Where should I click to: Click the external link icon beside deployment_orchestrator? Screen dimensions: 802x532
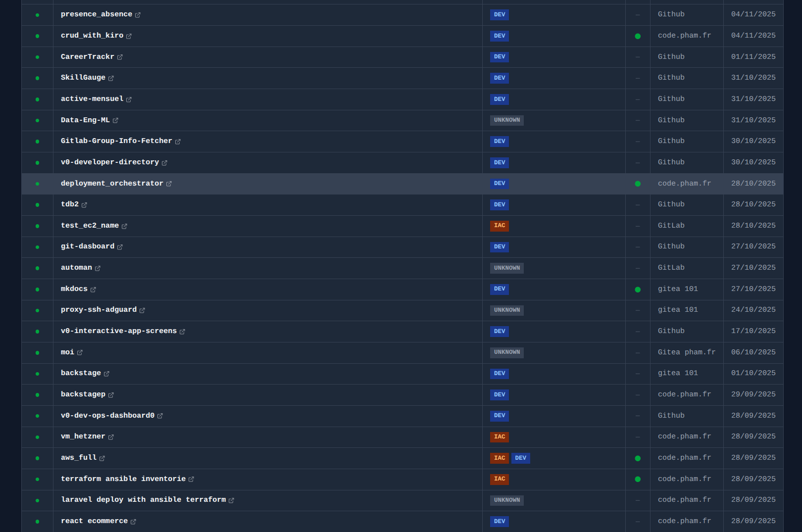(x=169, y=184)
